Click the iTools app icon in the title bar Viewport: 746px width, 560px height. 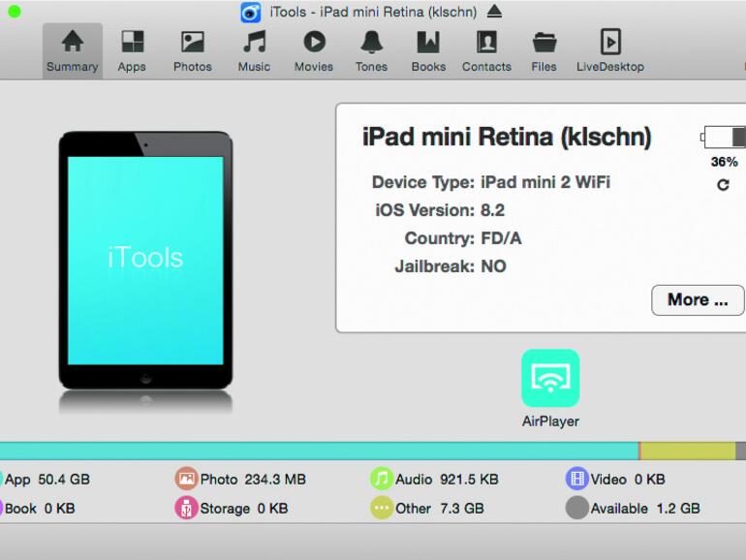tap(251, 13)
